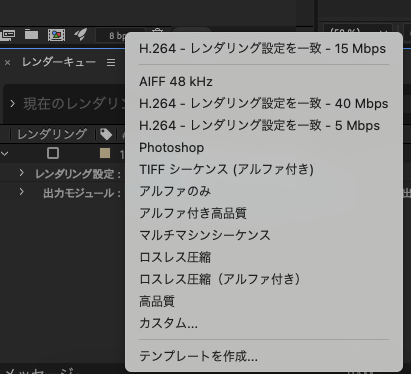Toggle the render checkbox for item 1
This screenshot has width=411, height=374.
pyautogui.click(x=53, y=153)
